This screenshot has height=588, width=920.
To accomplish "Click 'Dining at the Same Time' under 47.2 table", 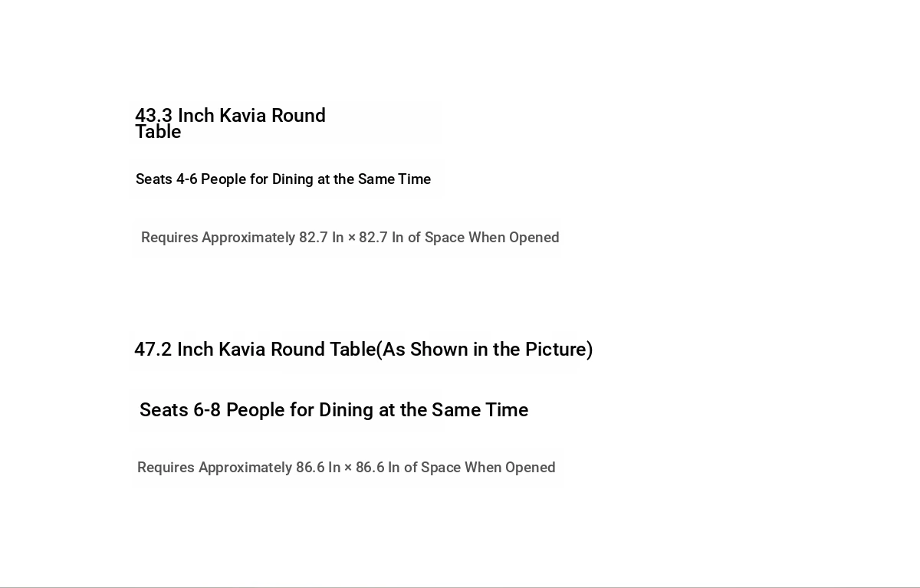I will [x=423, y=410].
